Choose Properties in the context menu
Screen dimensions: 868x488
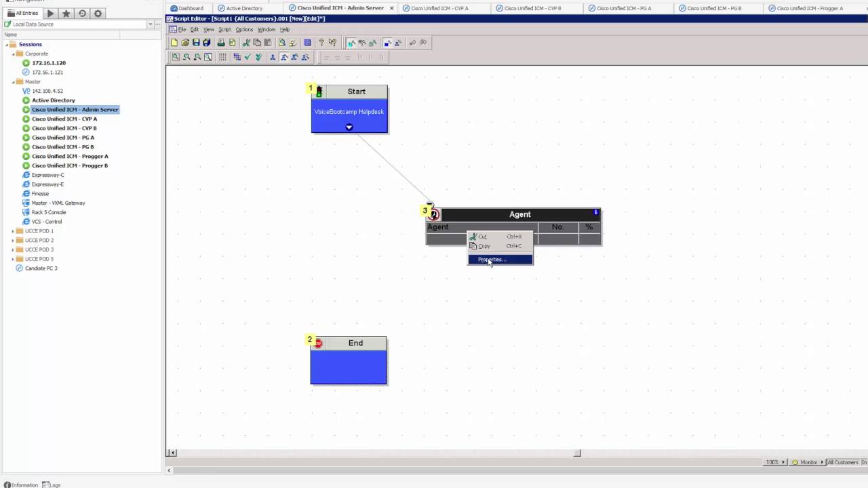[500, 260]
